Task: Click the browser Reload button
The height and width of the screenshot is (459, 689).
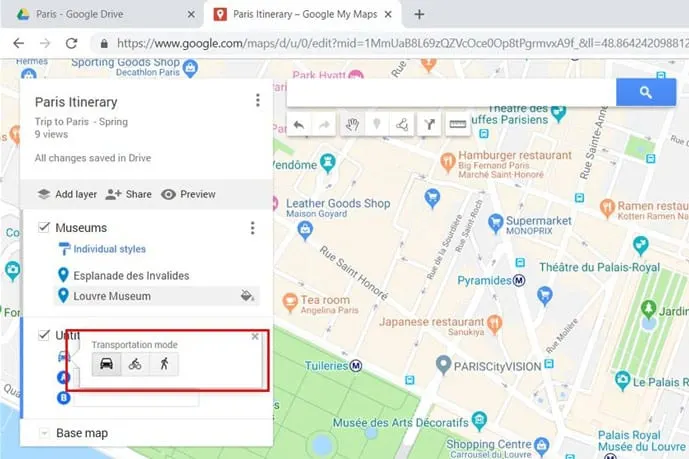Action: click(71, 43)
